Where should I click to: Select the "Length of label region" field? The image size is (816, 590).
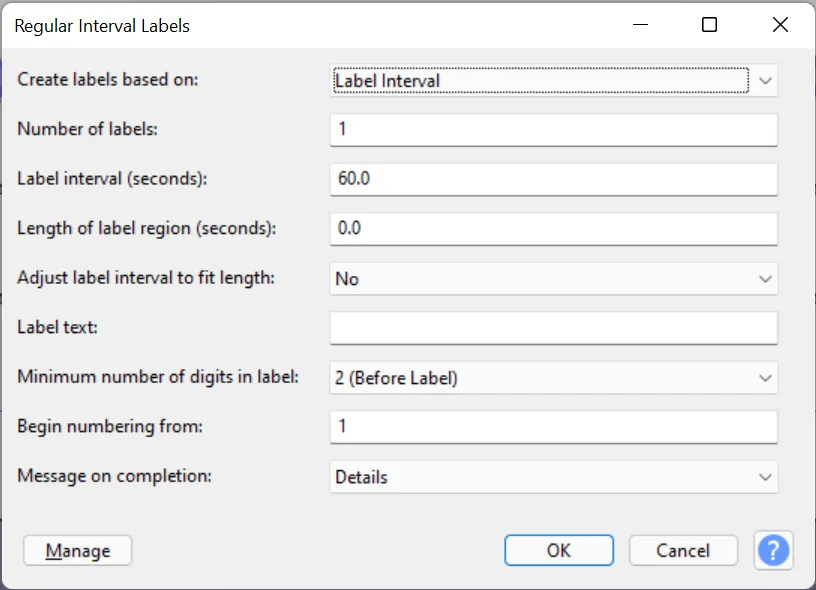[553, 228]
